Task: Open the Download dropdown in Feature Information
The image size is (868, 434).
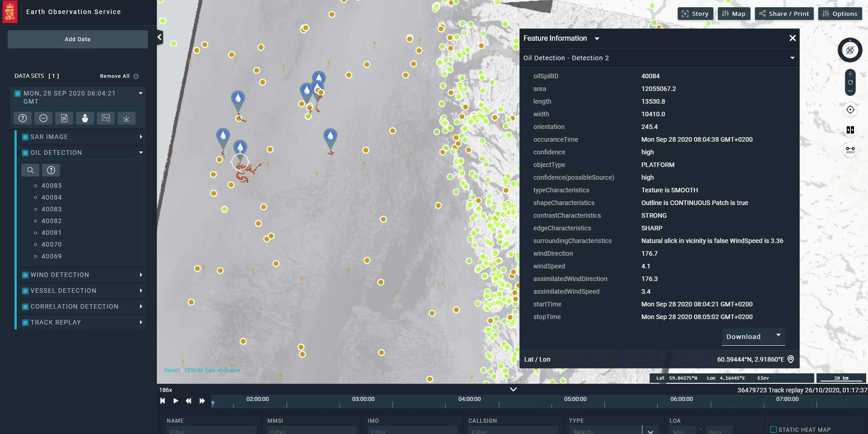Action: [x=778, y=335]
